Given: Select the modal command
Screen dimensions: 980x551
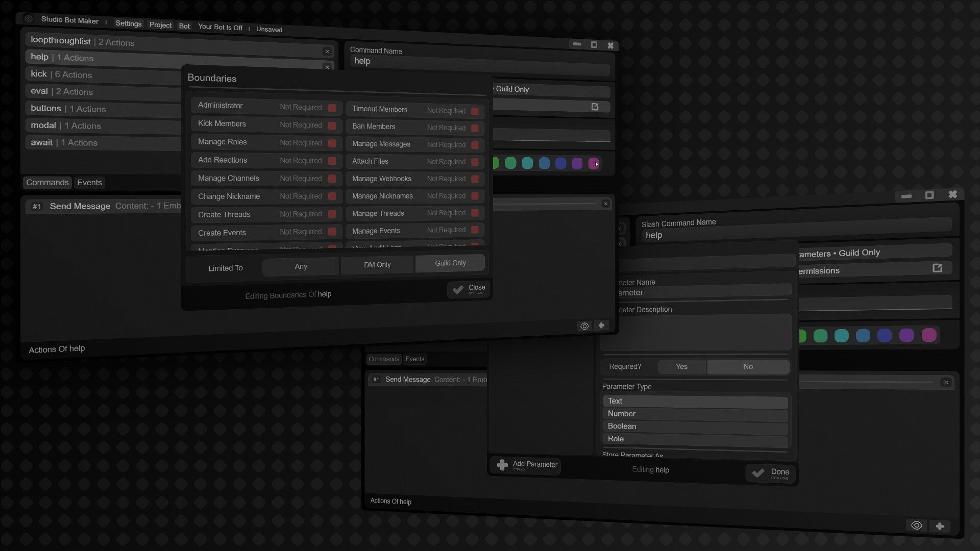Looking at the screenshot, I should click(x=104, y=126).
